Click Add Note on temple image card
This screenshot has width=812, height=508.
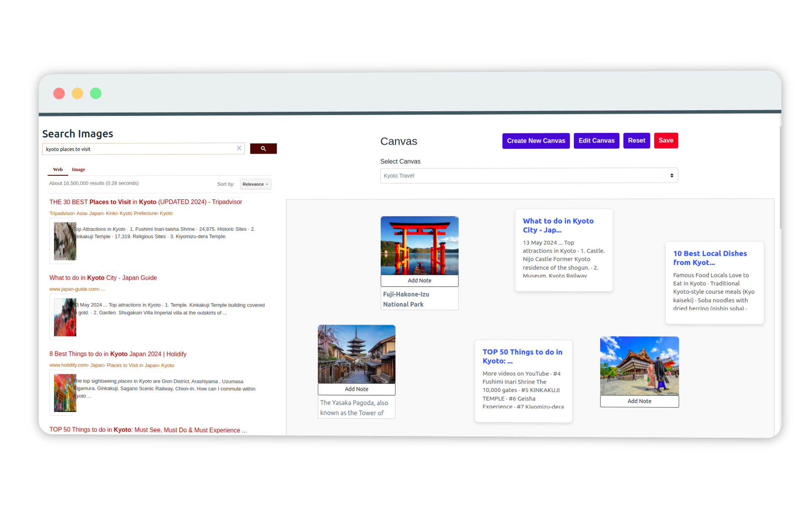639,401
